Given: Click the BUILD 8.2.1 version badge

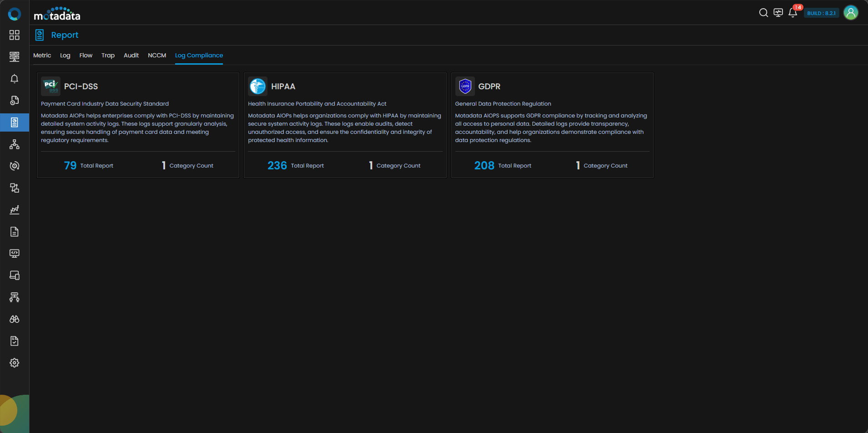Looking at the screenshot, I should pos(821,13).
